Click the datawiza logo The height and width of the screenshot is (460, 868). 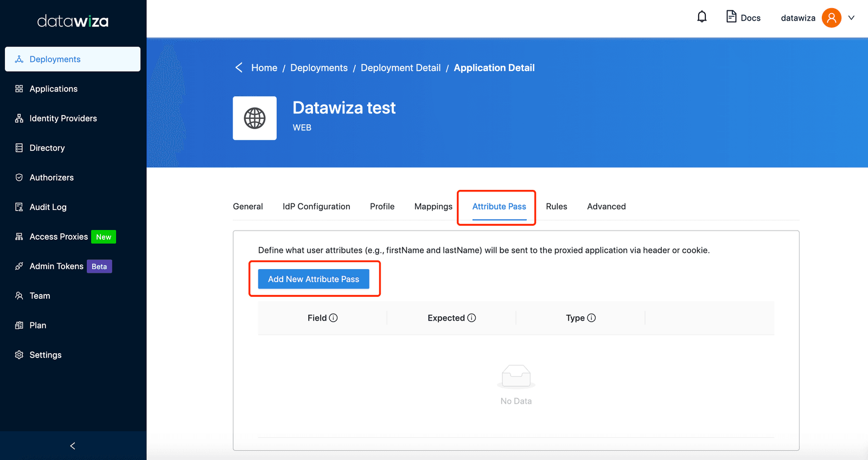click(x=73, y=21)
